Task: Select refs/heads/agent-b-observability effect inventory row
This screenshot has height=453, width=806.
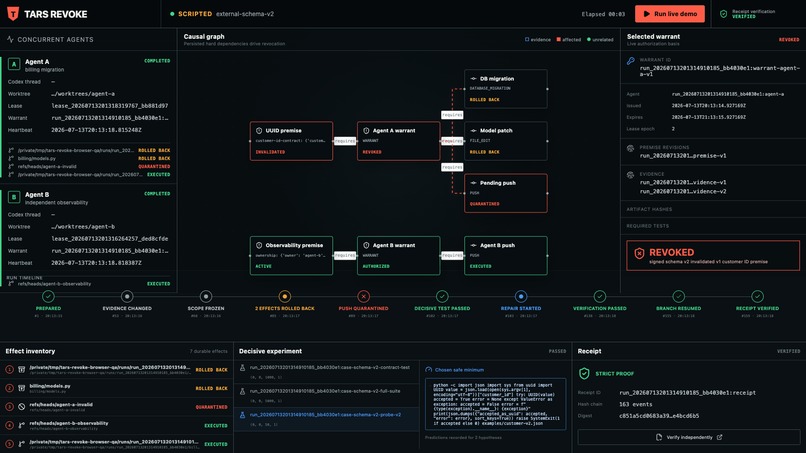Action: (x=116, y=425)
